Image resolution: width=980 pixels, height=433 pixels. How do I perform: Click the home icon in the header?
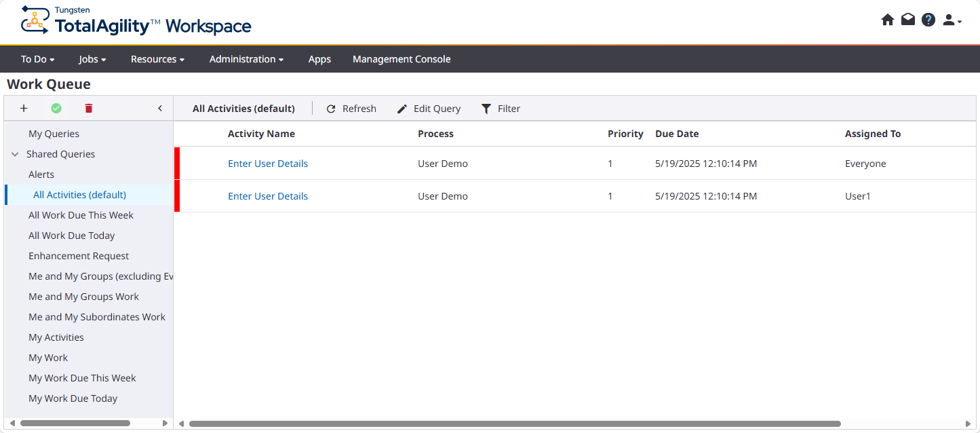pos(888,20)
